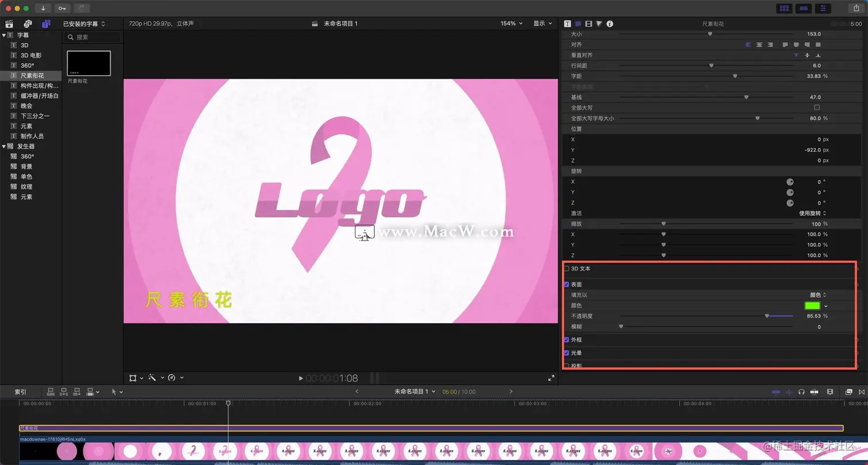Open the 未命名项目 1 timeline title menu
868x465 pixels.
pos(414,392)
